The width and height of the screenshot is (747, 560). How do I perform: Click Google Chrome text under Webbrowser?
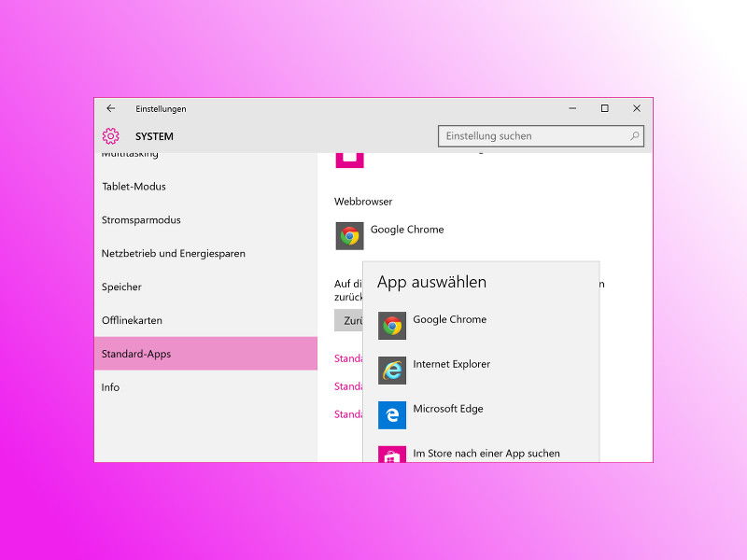(x=407, y=230)
